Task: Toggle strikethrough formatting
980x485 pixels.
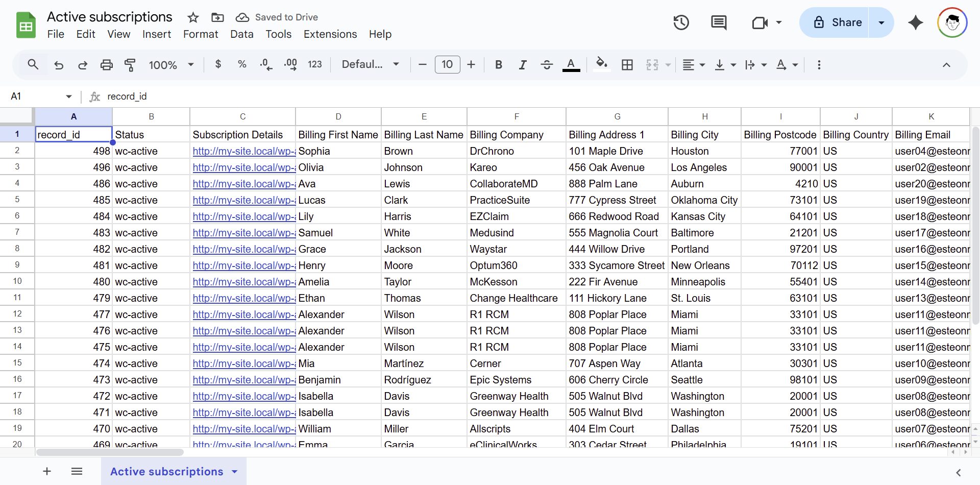Action: click(547, 64)
